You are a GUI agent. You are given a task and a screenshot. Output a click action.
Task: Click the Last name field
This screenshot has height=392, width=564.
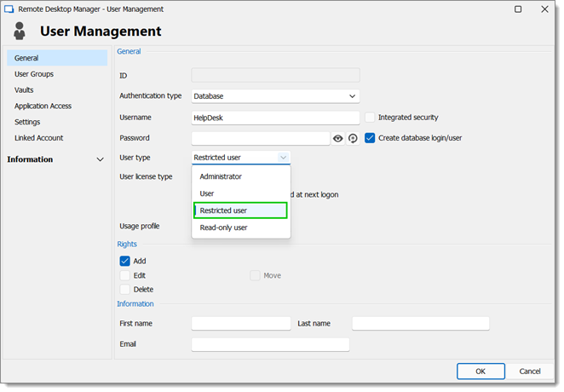[421, 324]
